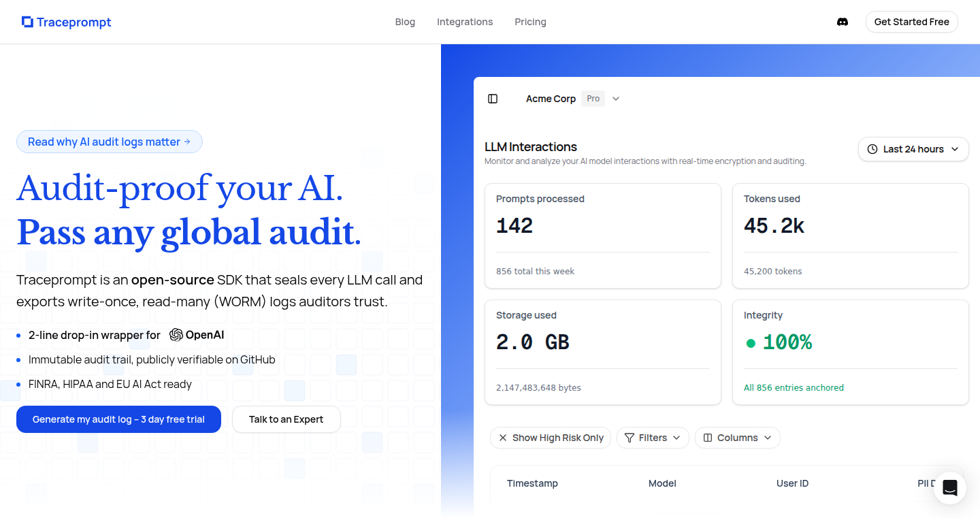Expand the Filters dropdown
Image resolution: width=980 pixels, height=518 pixels.
click(653, 438)
